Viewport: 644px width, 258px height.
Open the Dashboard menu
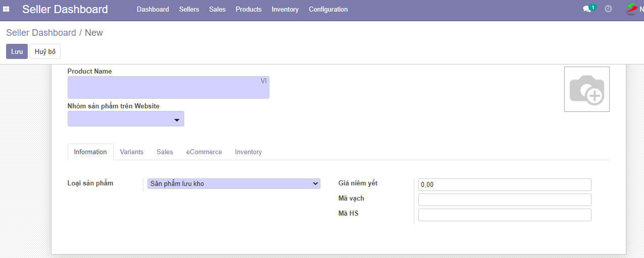point(153,10)
